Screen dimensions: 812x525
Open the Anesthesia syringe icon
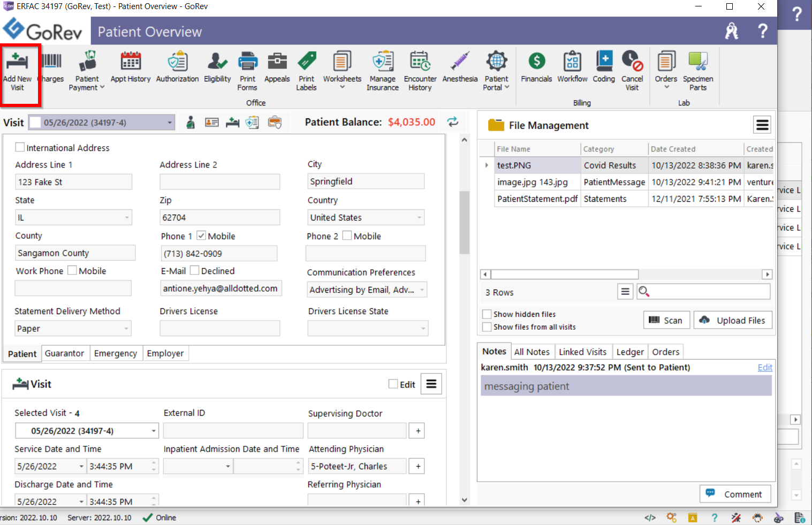(x=460, y=62)
